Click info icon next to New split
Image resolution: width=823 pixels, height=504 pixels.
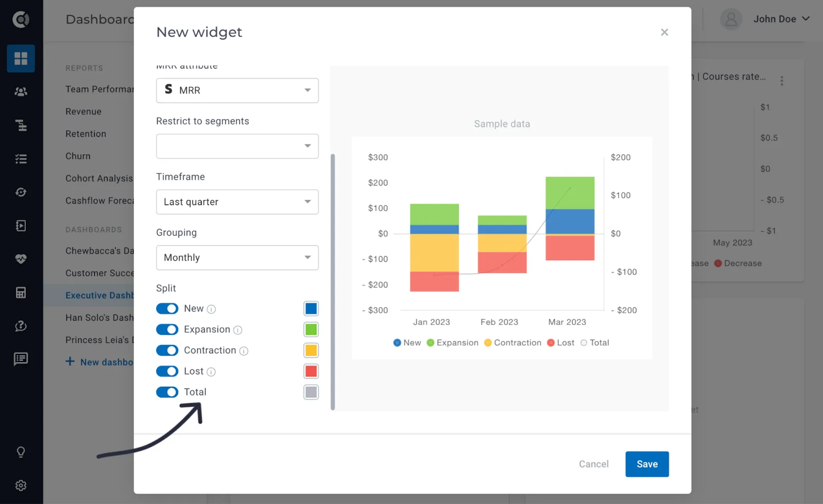click(x=211, y=309)
